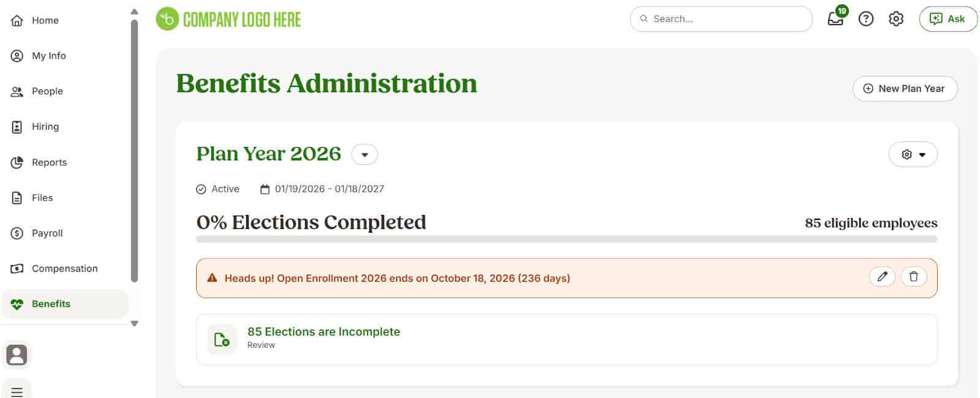The width and height of the screenshot is (980, 398).
Task: Open the settings gear in top bar
Action: [x=895, y=19]
